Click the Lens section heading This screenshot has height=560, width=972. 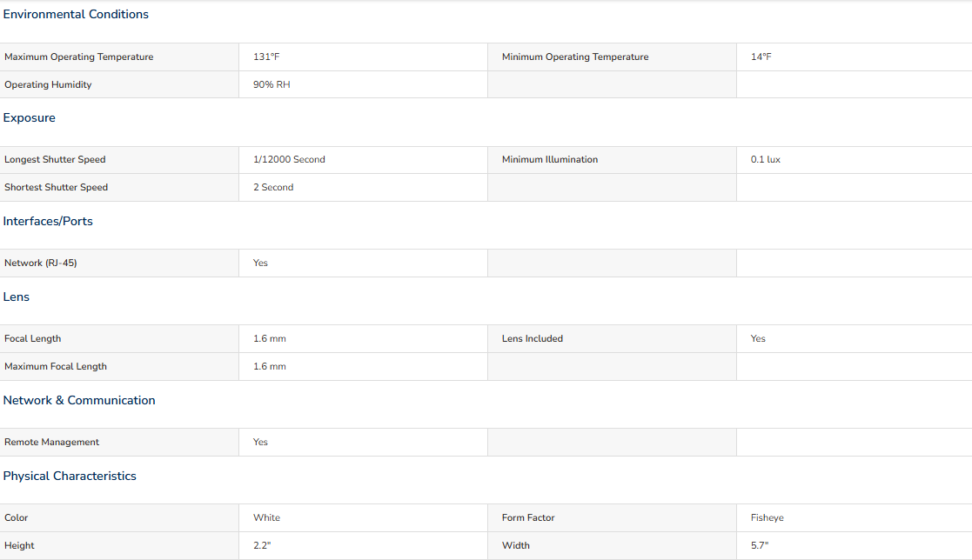coord(17,297)
